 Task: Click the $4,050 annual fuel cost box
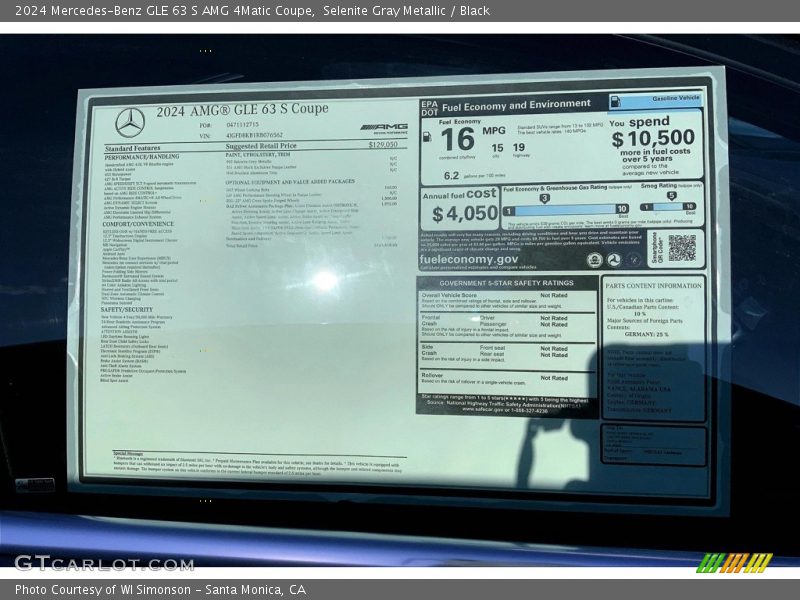pos(459,205)
